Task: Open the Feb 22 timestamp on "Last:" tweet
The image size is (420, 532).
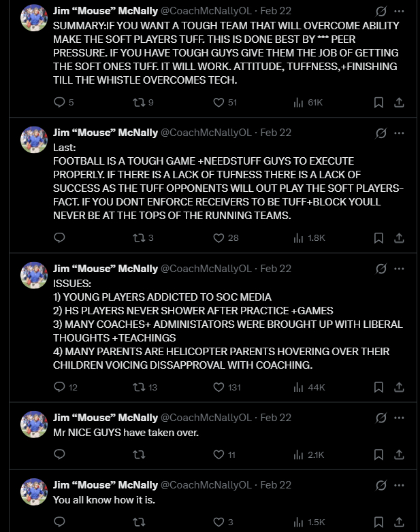Action: click(276, 132)
